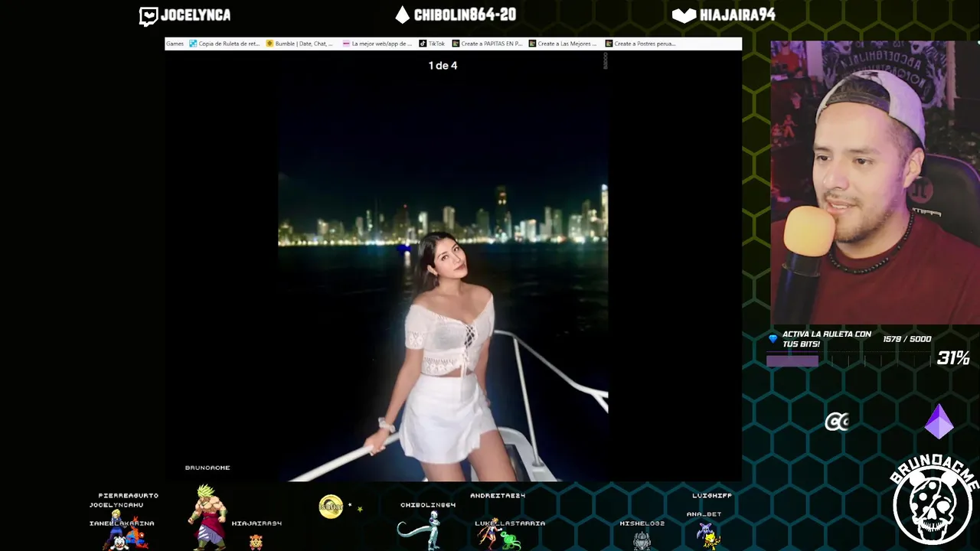Open the Copia de Ruleta de ret... bookmark
980x551 pixels.
point(225,44)
